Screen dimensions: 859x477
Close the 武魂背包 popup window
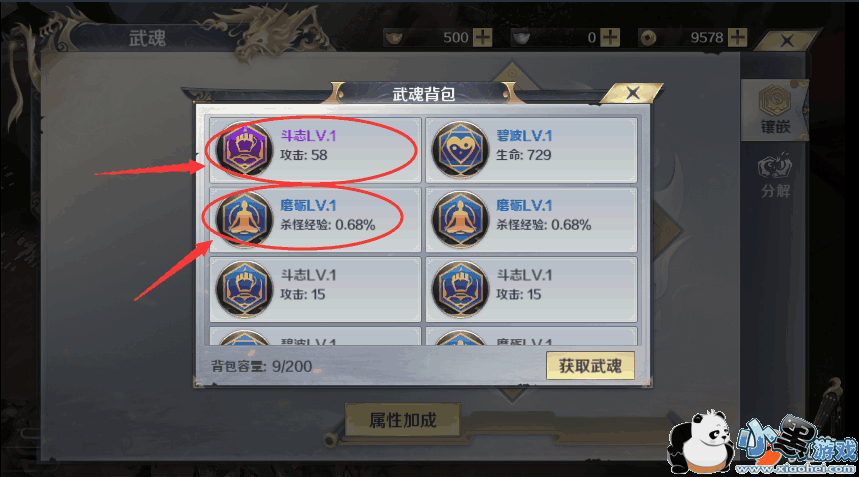(x=633, y=93)
